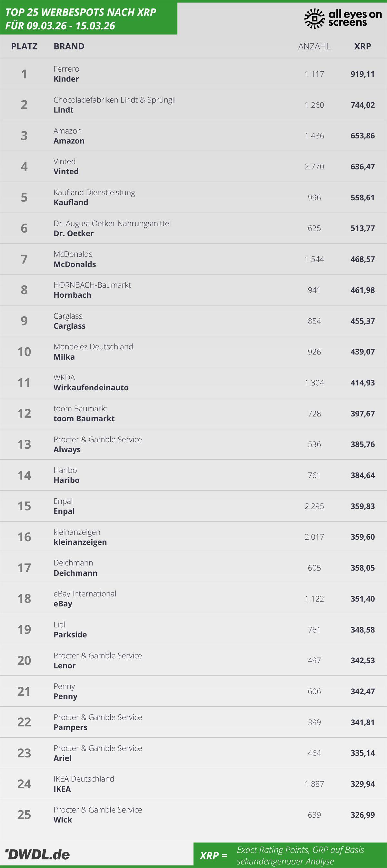Click the green title banner heading
The image size is (387, 868).
pos(81,19)
